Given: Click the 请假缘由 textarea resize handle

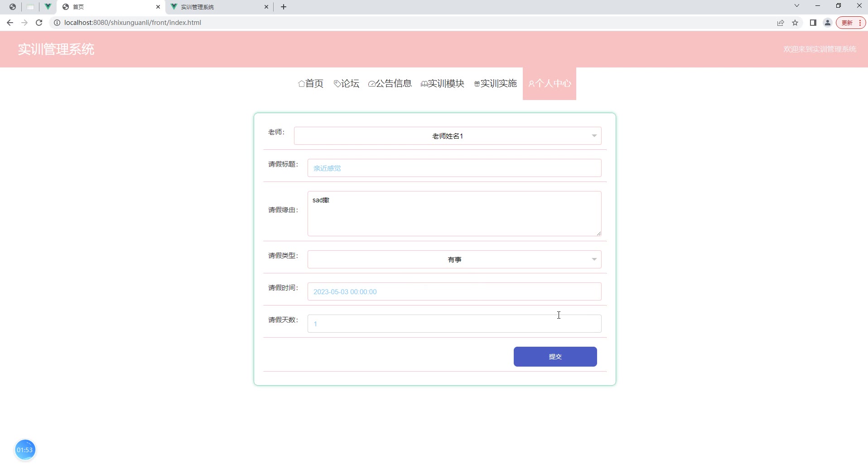Looking at the screenshot, I should 598,233.
